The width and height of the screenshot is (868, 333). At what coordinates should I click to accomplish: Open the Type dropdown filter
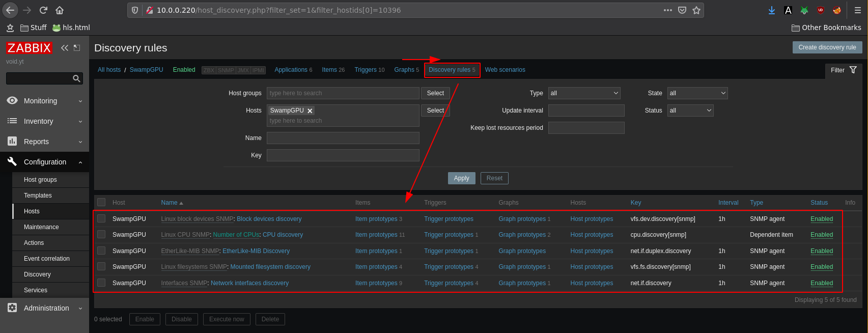point(584,93)
